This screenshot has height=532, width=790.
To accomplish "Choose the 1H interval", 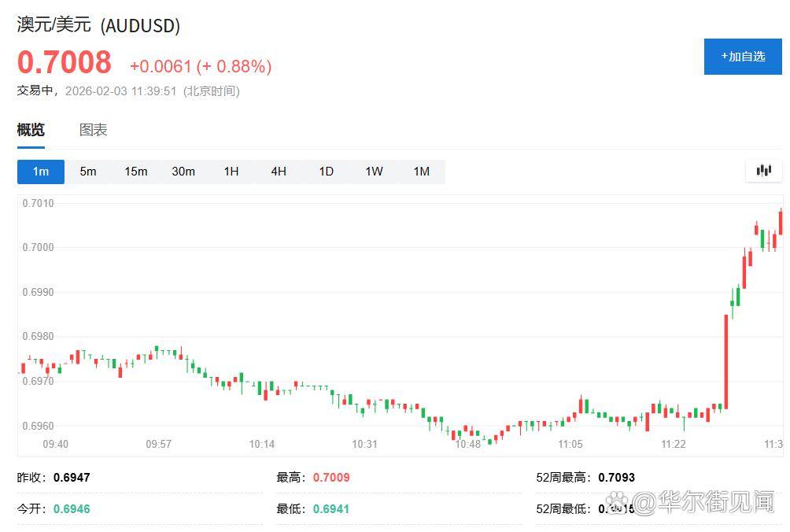I will (x=231, y=172).
